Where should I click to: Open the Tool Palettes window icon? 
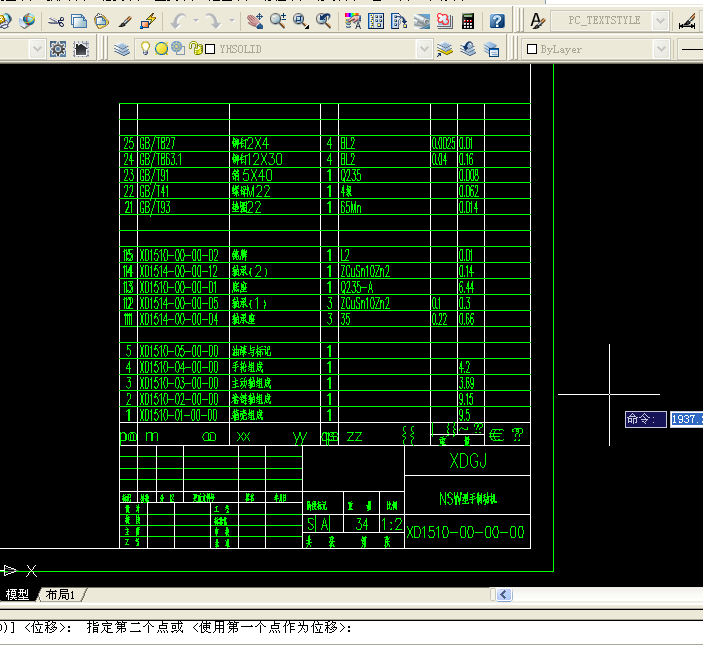(399, 21)
